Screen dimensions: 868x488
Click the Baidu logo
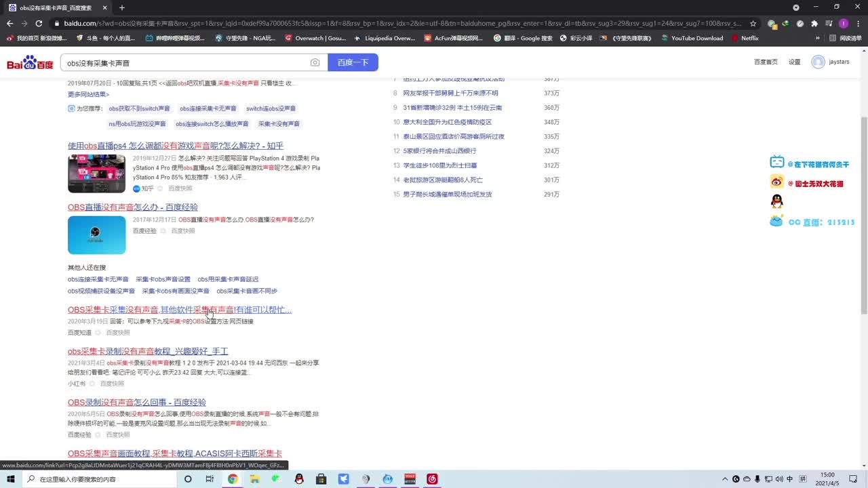(30, 63)
